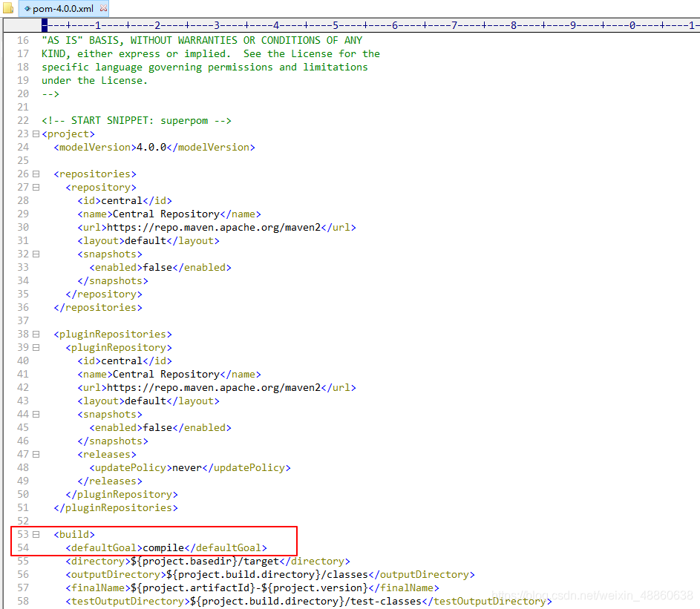This screenshot has width=700, height=609.
Task: Click 'default' layout value on line 43
Action: [x=145, y=401]
